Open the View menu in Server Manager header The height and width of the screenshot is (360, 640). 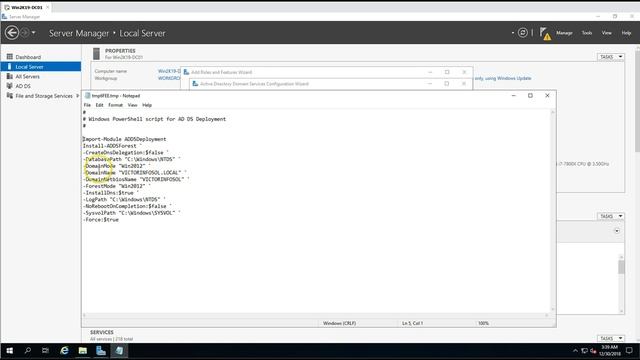(607, 33)
